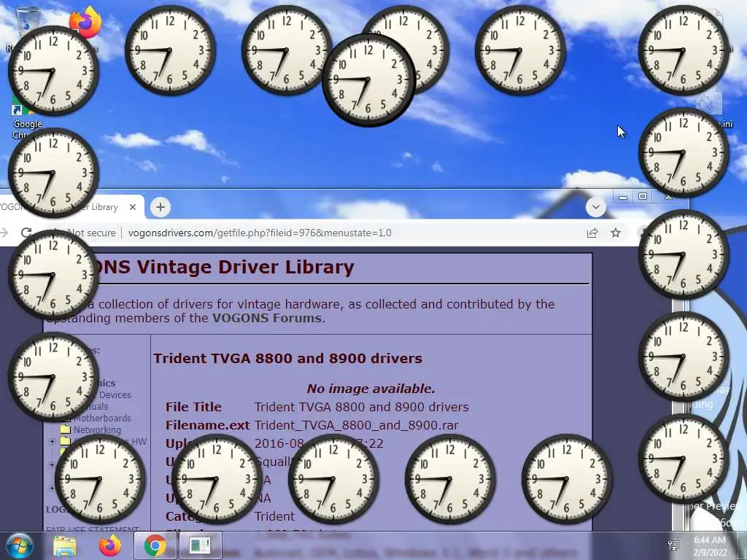Click the Show desktop button at taskbar end
Viewport: 747px width, 560px height.
tap(743, 545)
